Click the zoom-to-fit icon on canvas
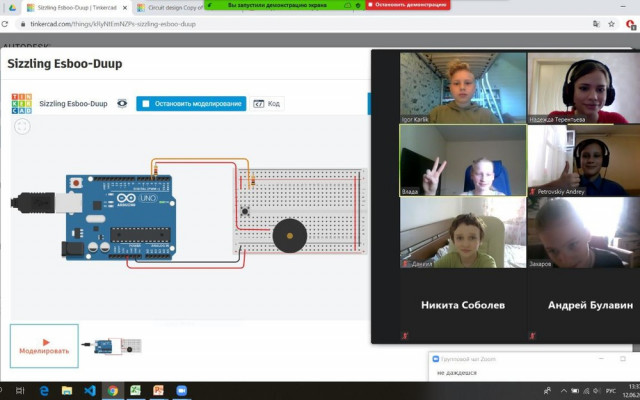Image resolution: width=640 pixels, height=400 pixels. 22,126
